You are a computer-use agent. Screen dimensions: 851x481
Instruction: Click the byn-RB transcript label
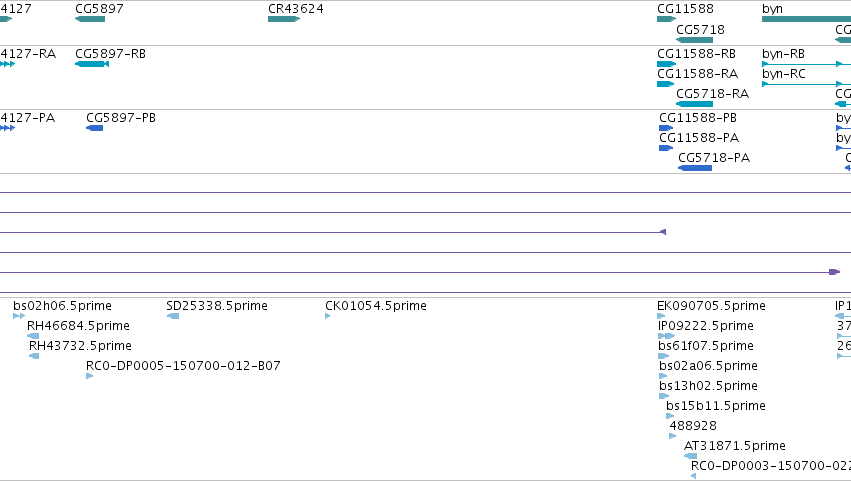click(784, 54)
